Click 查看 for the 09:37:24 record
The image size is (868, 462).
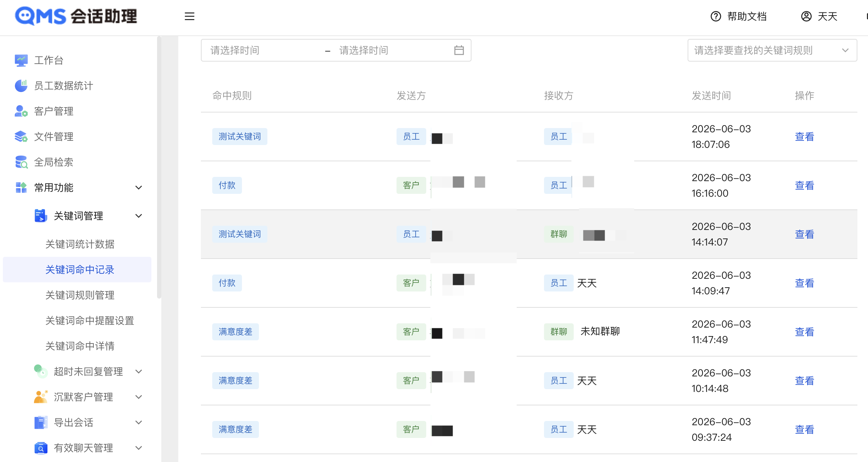click(804, 429)
